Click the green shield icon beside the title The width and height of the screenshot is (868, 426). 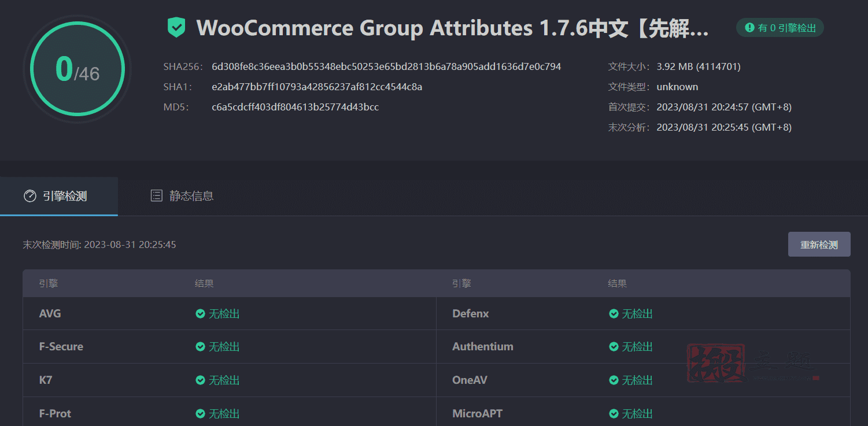[176, 27]
